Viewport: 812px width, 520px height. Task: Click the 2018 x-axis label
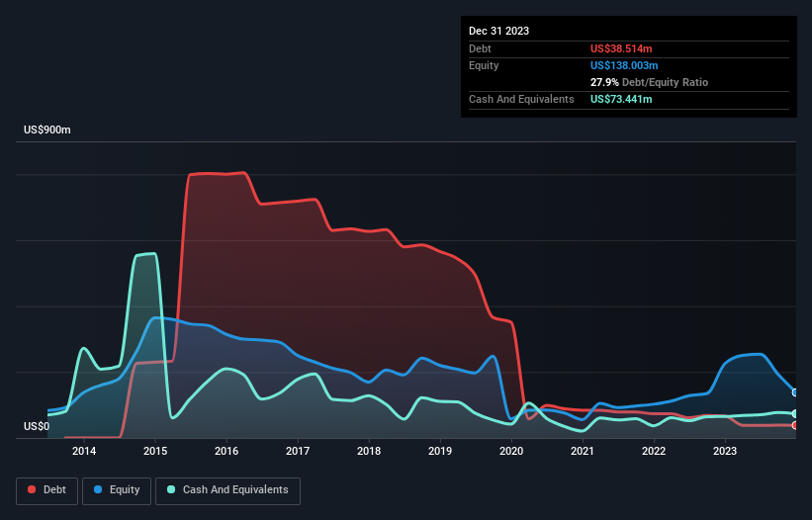point(369,451)
